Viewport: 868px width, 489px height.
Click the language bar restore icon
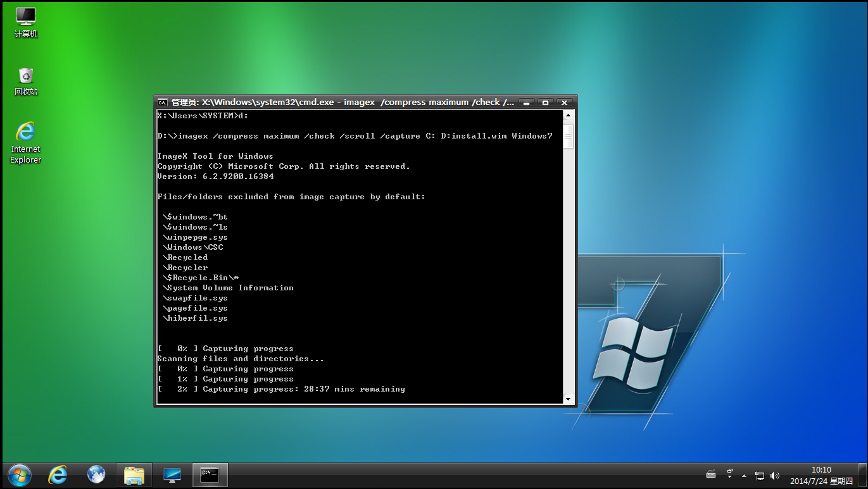click(x=730, y=471)
